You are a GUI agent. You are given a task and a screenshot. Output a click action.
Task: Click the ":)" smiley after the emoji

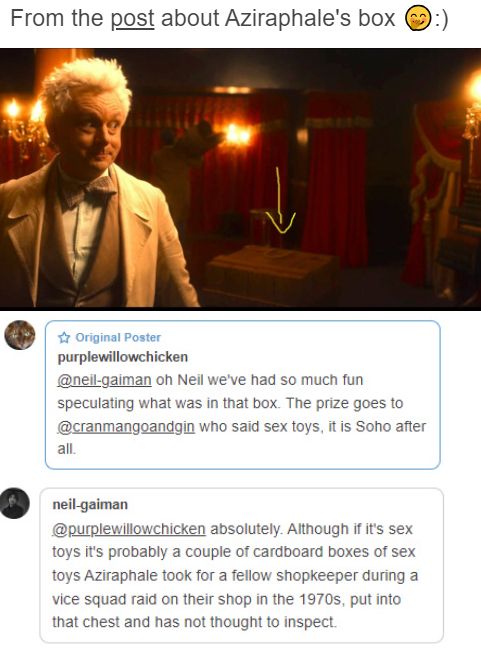[x=440, y=19]
